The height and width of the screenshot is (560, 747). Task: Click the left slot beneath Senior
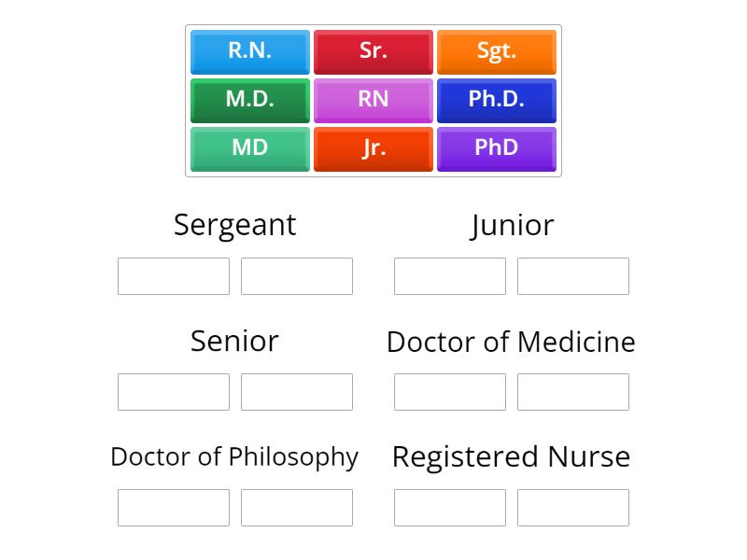click(174, 392)
